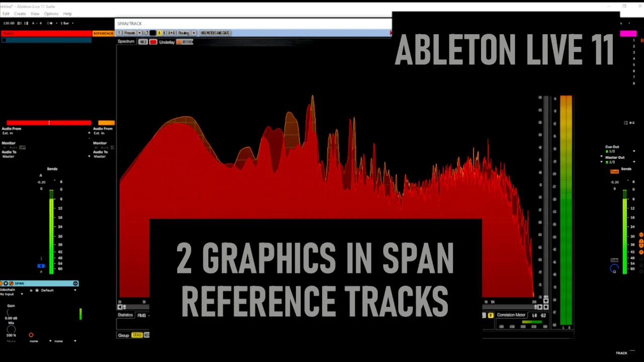This screenshot has height=362, width=644.
Task: Click the Correlation Meter label
Action: click(x=511, y=315)
